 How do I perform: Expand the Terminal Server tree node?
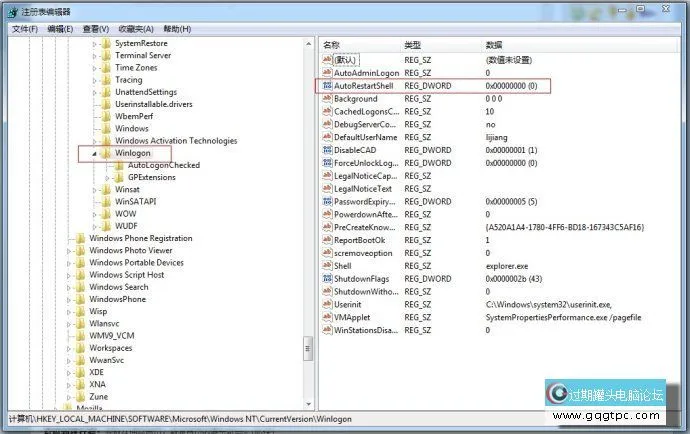pos(94,56)
